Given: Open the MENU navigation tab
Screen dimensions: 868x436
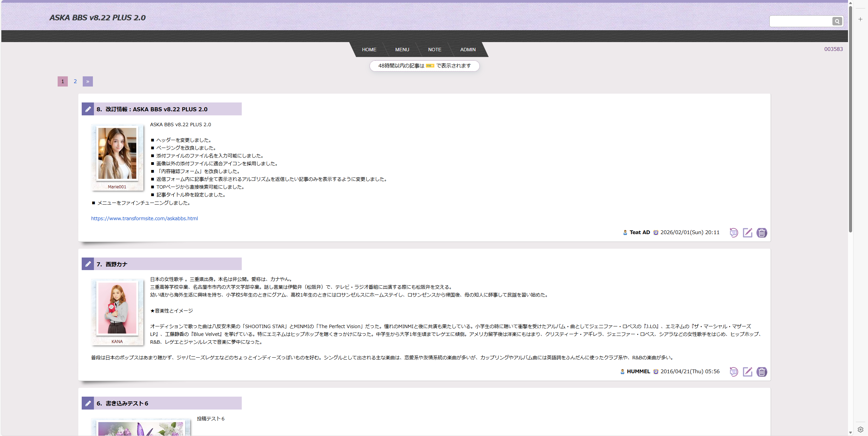Looking at the screenshot, I should coord(402,50).
